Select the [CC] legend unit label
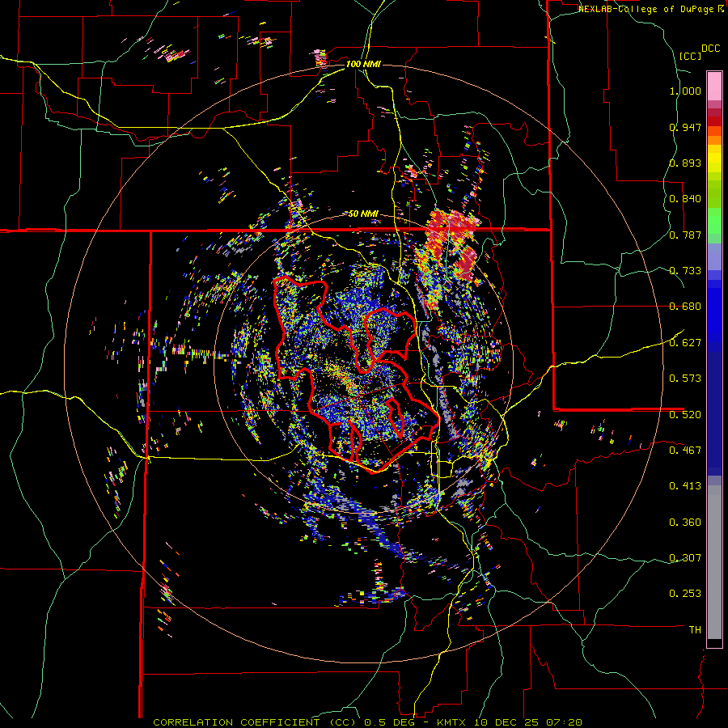The height and width of the screenshot is (728, 728). [x=690, y=56]
